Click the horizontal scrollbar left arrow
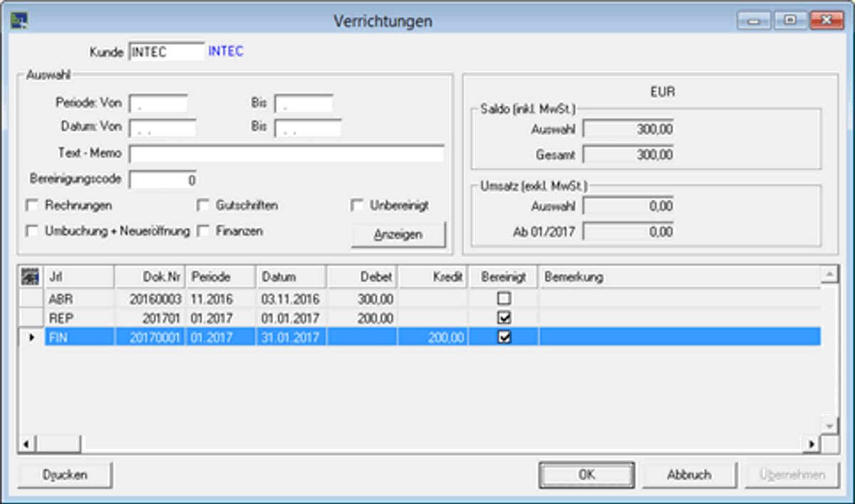855x504 pixels. click(x=26, y=444)
